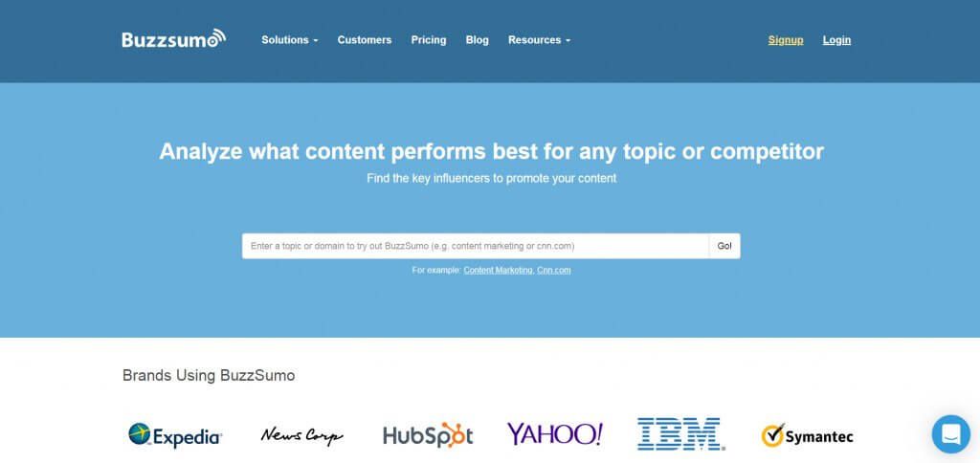Focus the topic or domain search field
Screen dimensions: 980x463
475,246
